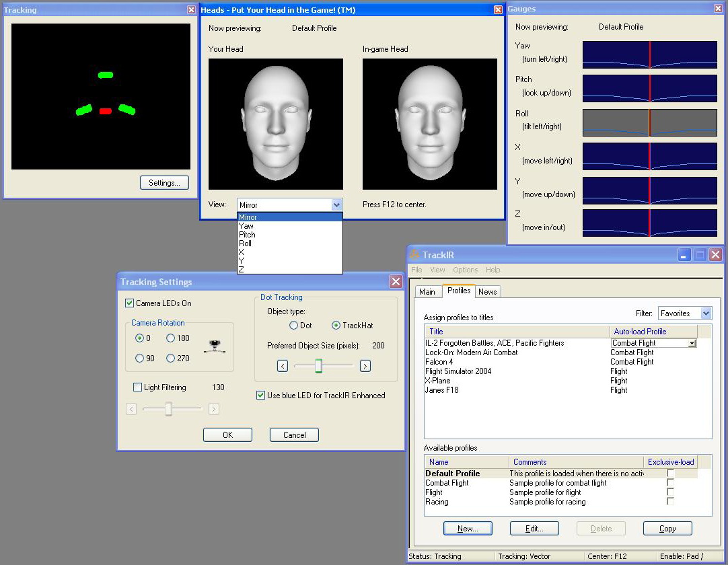
Task: Select the Falcon 4 title row
Action: 561,362
